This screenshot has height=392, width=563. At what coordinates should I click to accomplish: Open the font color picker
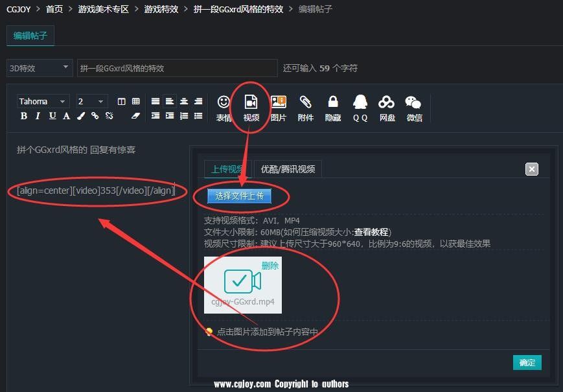click(x=67, y=116)
